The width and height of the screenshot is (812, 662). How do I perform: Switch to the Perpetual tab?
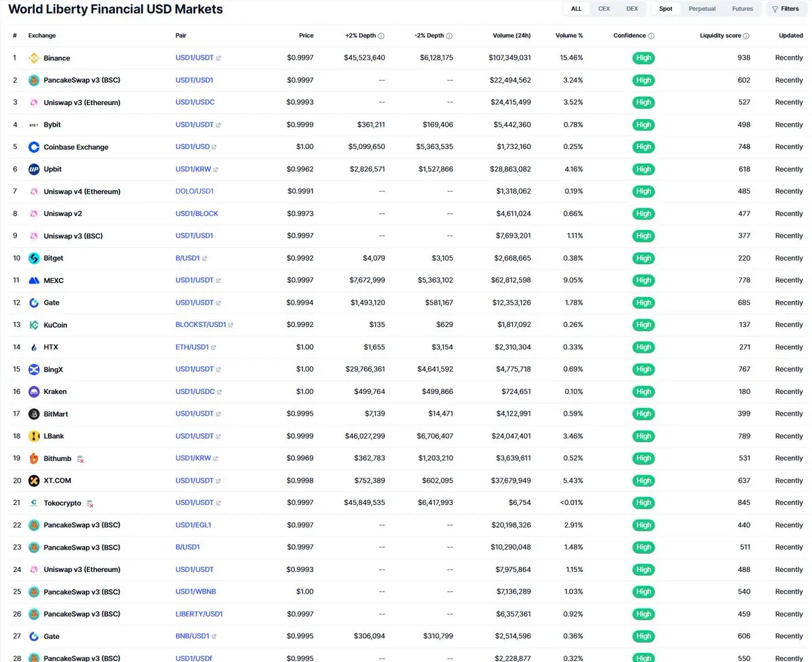pos(702,9)
